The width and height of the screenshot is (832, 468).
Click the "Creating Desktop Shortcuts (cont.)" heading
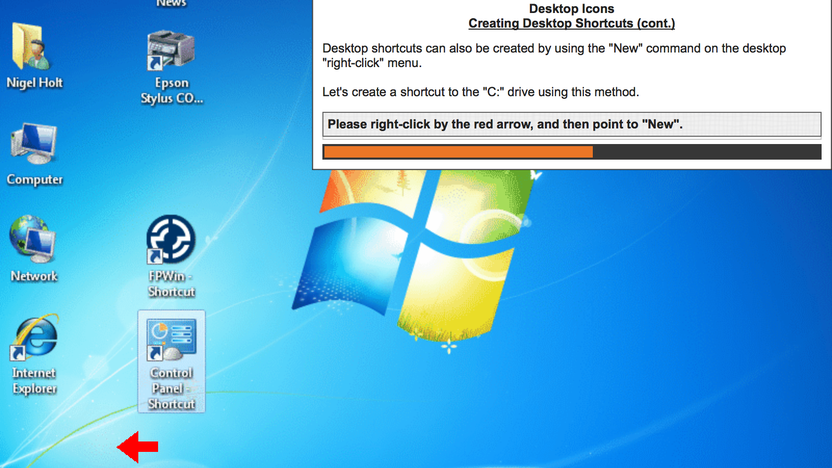(x=571, y=23)
